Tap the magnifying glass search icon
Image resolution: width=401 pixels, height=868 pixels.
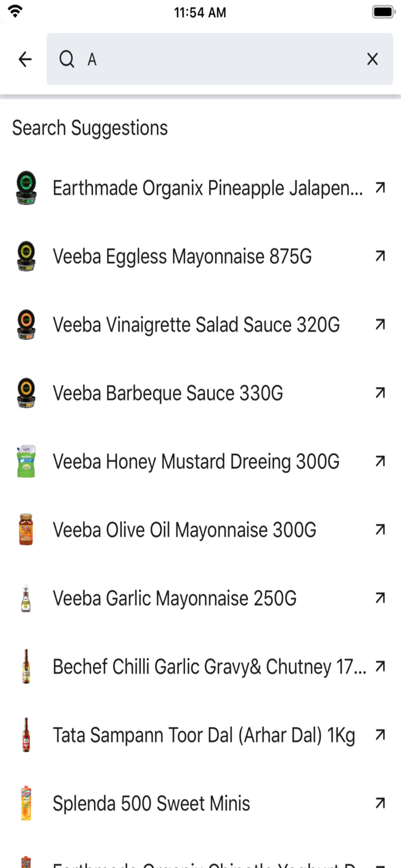coord(67,59)
